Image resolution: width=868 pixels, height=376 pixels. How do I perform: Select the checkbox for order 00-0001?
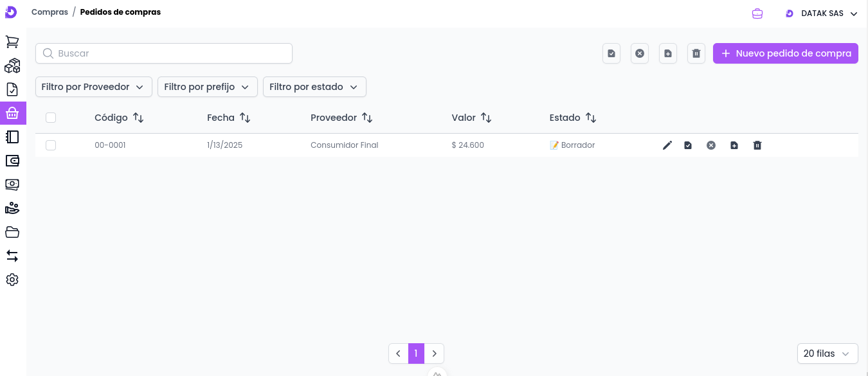tap(51, 145)
